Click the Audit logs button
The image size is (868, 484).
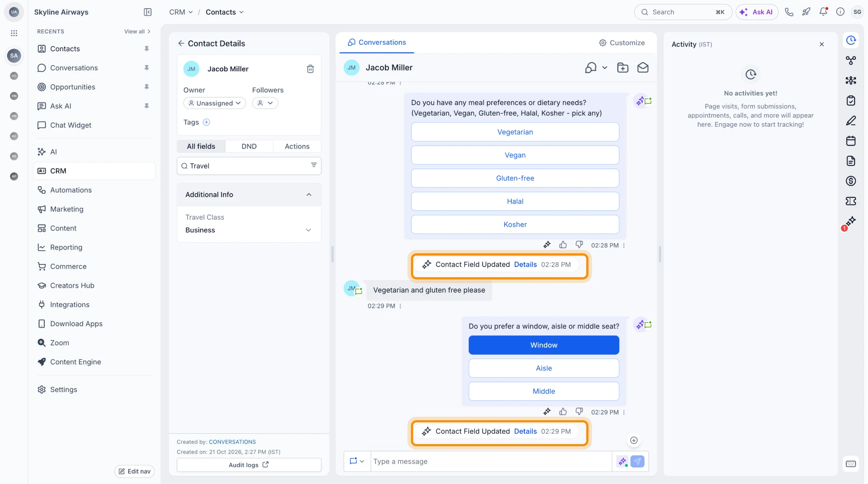[x=249, y=465]
